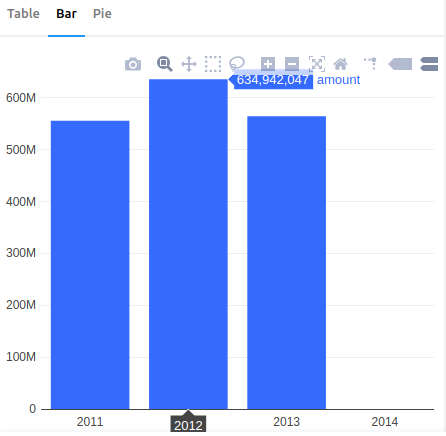Zoom in with the plus icon
The image size is (446, 436).
268,64
